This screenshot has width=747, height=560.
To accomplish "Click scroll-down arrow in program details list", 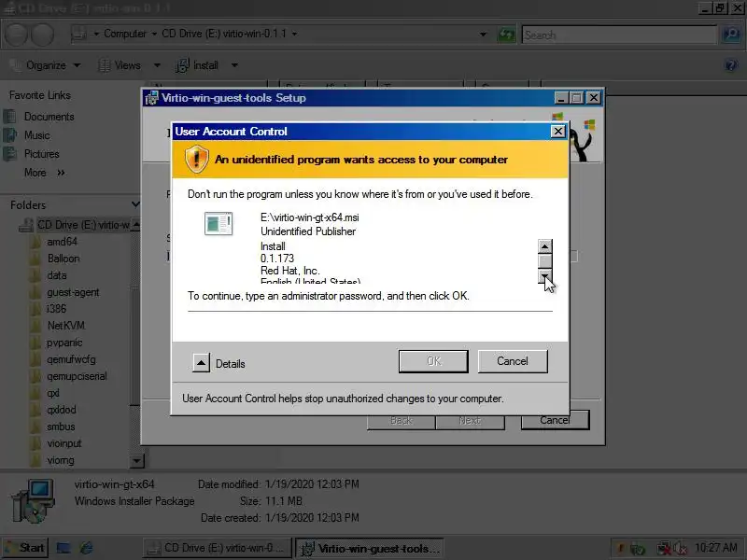I will pos(545,276).
